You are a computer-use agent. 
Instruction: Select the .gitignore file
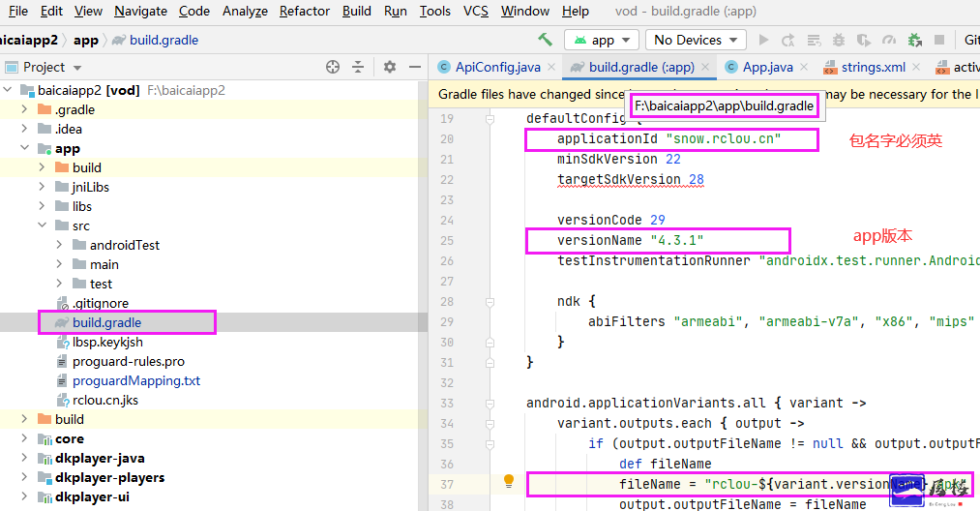coord(100,303)
